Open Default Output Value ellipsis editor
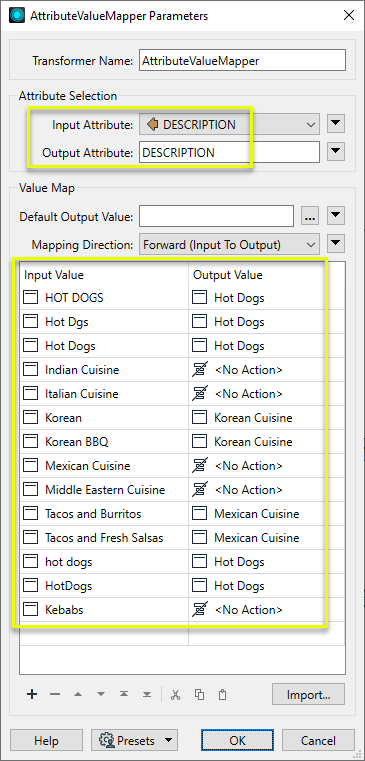 (x=310, y=216)
